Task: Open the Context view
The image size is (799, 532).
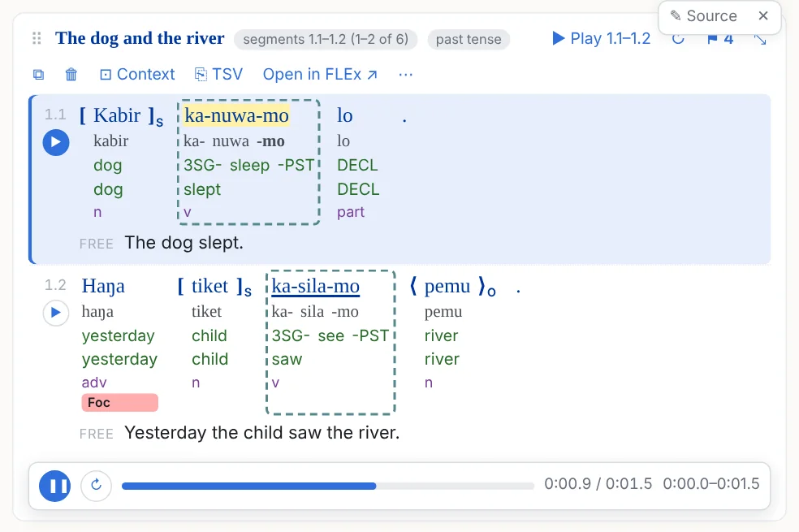Action: [137, 75]
